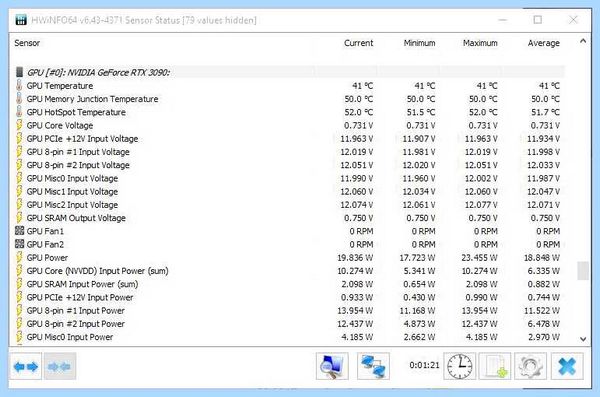The image size is (600, 397).
Task: Click the icon beside GPU Misc0 Input Power
Action: coord(19,337)
